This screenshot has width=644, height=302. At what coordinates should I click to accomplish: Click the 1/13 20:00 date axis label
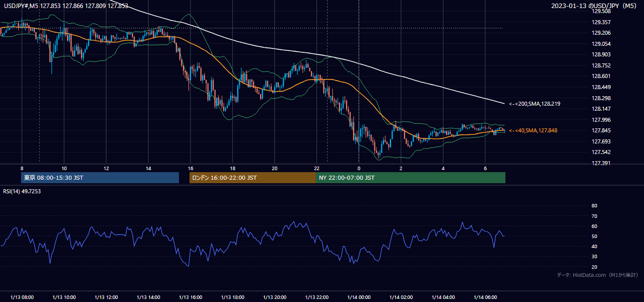(x=275, y=297)
